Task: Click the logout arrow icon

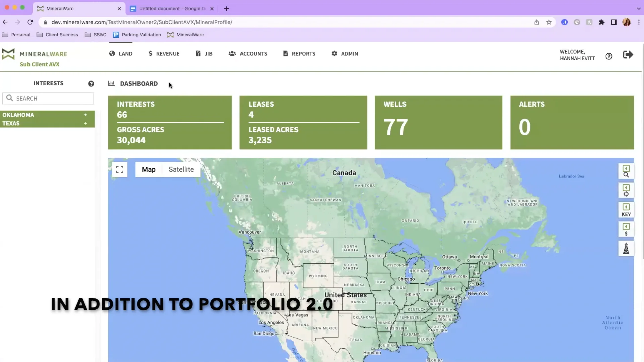Action: (x=628, y=55)
